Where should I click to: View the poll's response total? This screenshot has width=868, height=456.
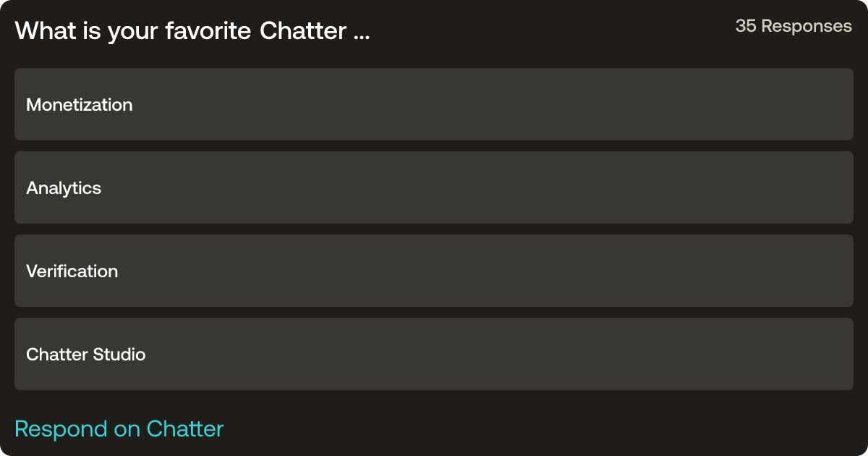coord(793,26)
